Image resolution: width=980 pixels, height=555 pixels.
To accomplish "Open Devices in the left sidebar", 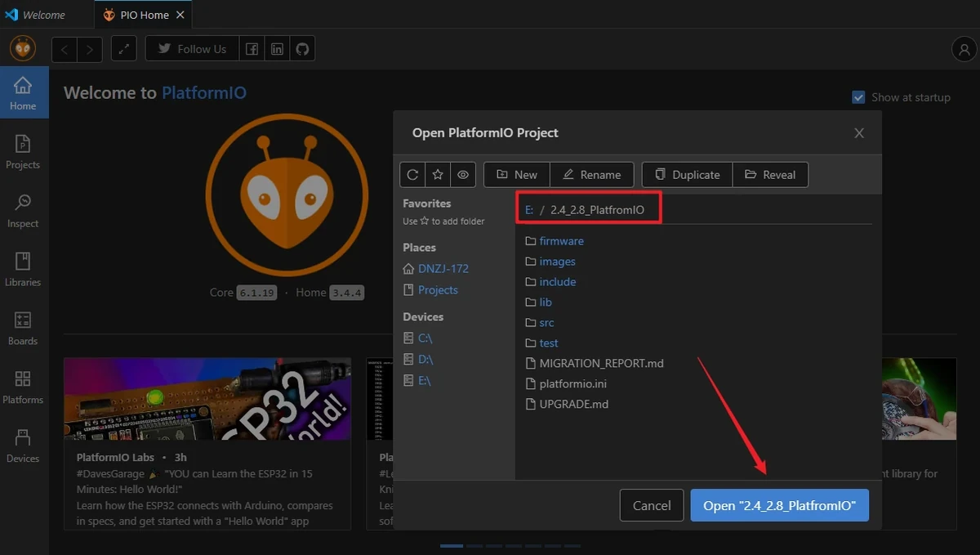I will 23,446.
